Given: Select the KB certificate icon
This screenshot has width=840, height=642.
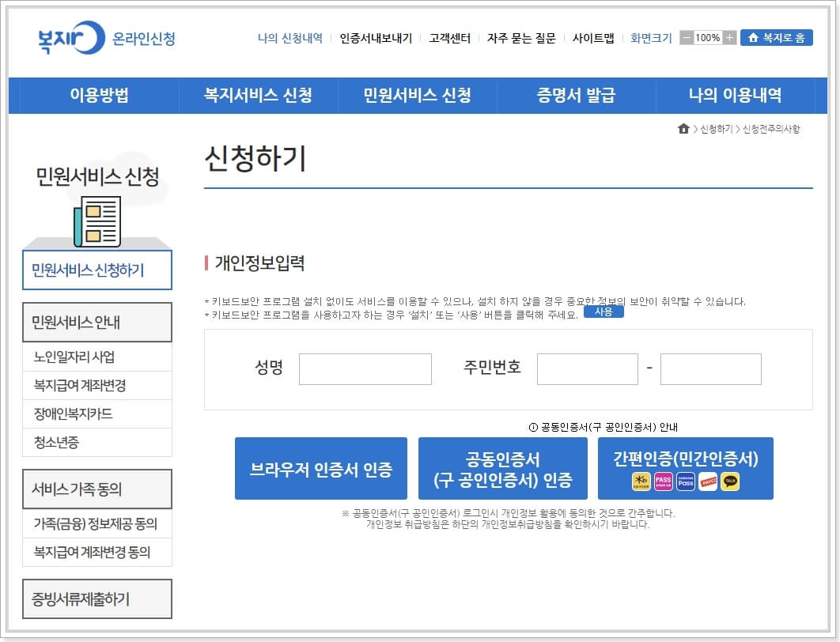Looking at the screenshot, I should click(641, 481).
